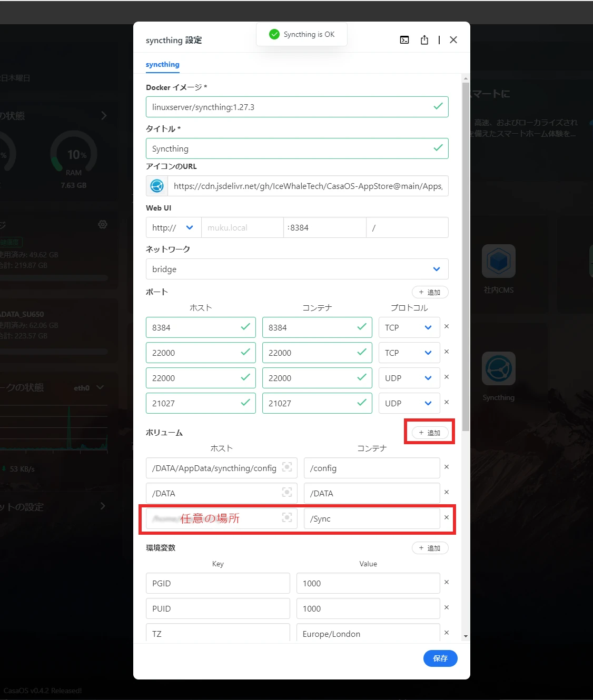The image size is (593, 700).
Task: Edit host port 8384 field
Action: (x=201, y=327)
